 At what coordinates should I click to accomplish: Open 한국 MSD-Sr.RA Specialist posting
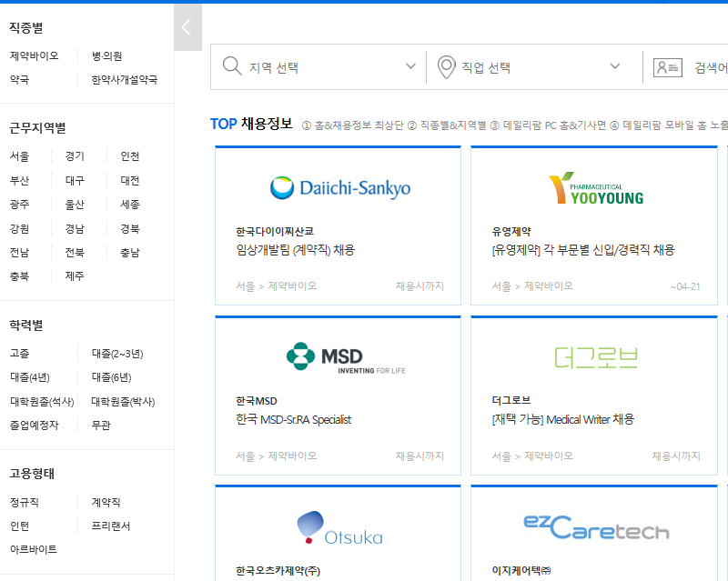pos(293,420)
